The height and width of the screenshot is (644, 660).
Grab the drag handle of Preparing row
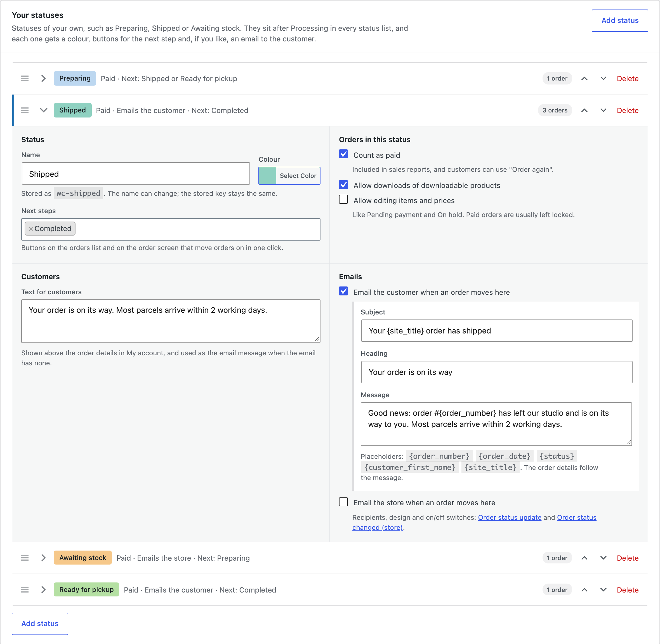tap(25, 78)
